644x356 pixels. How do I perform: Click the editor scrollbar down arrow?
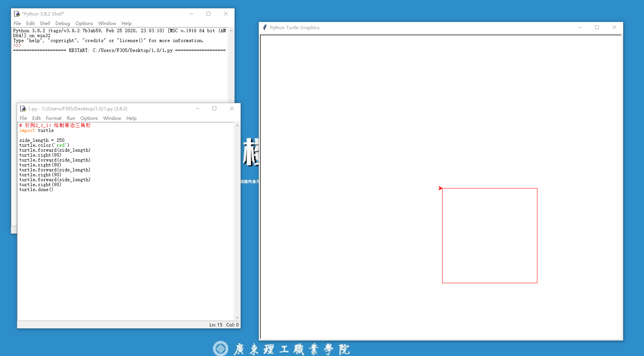coord(237,318)
